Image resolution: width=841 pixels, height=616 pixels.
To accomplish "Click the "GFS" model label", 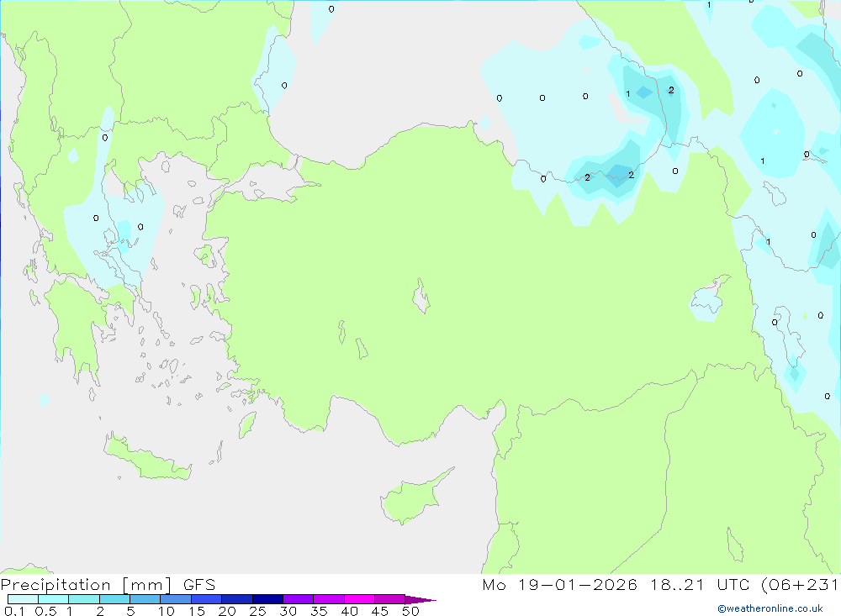I will [x=199, y=585].
